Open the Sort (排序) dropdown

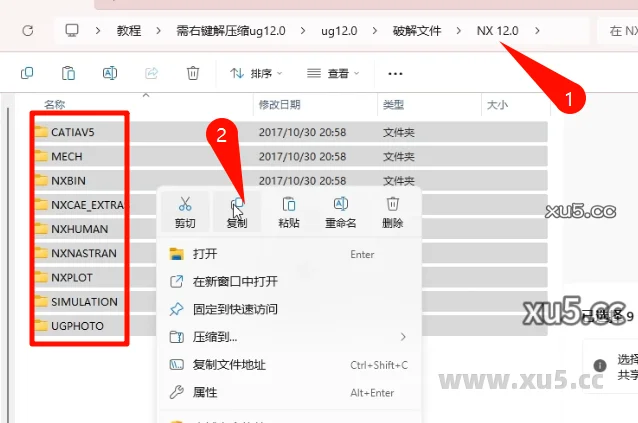coord(256,73)
